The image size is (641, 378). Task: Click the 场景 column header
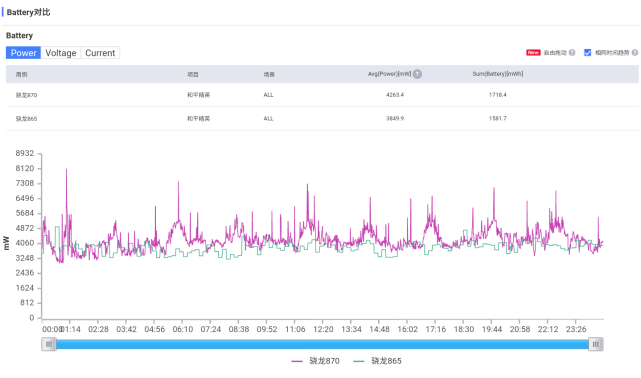tap(269, 74)
